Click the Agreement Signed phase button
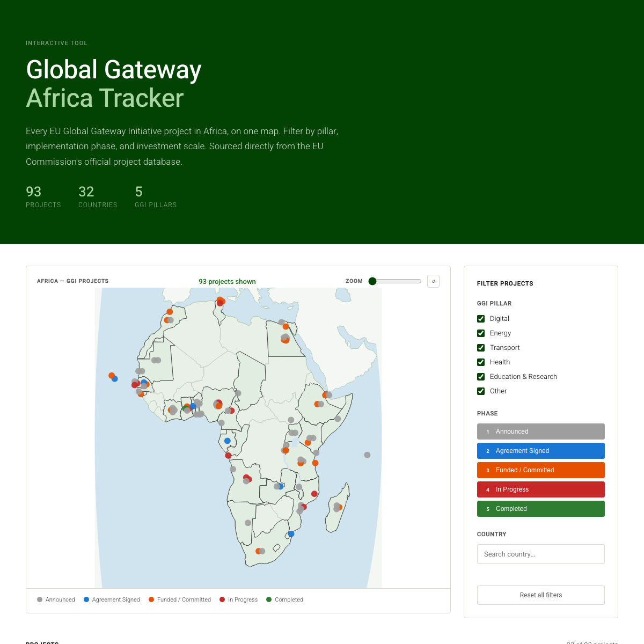Image resolution: width=644 pixels, height=644 pixels. click(540, 450)
